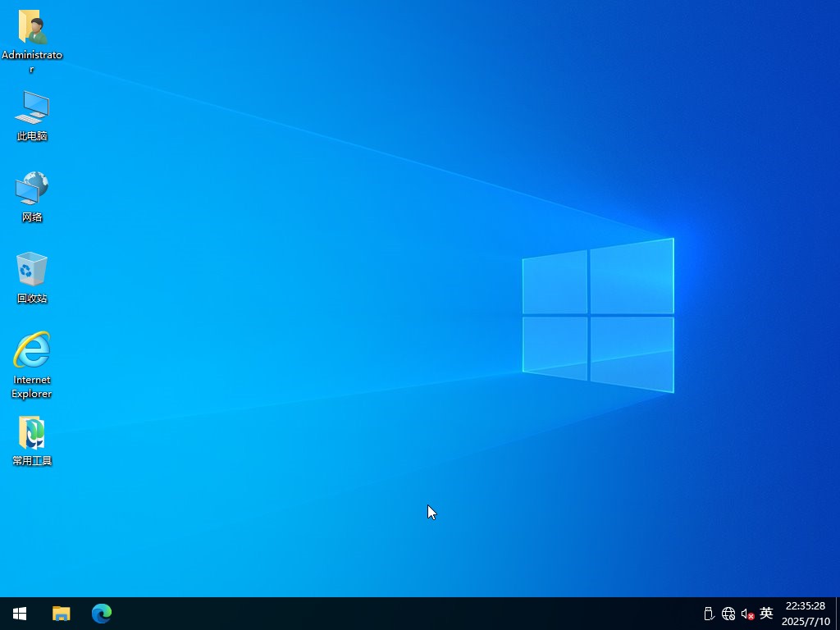Click the Safely Remove Hardware tray icon
Image resolution: width=840 pixels, height=630 pixels.
[x=707, y=613]
